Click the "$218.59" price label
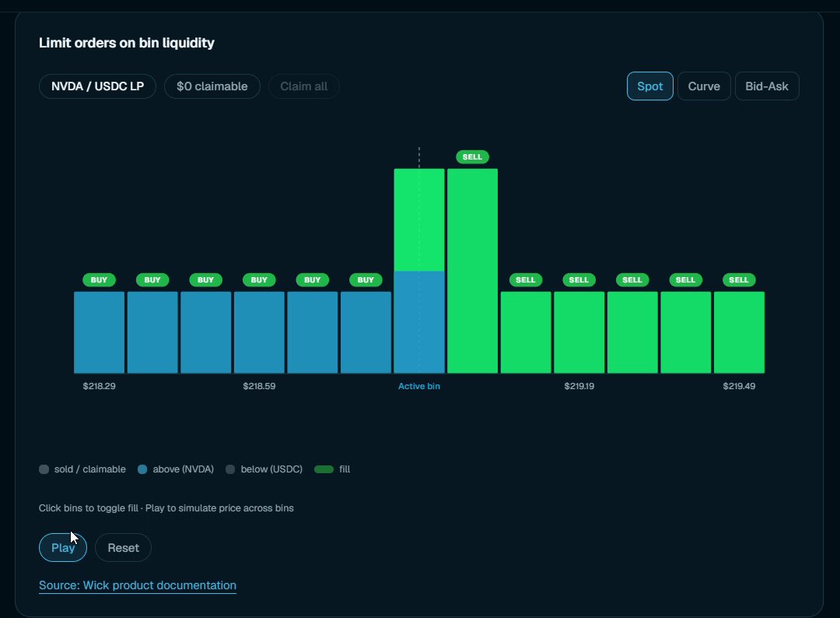 (259, 386)
